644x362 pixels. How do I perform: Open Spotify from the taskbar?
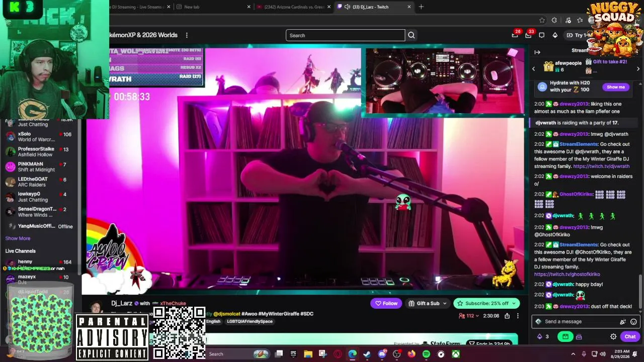(x=426, y=354)
